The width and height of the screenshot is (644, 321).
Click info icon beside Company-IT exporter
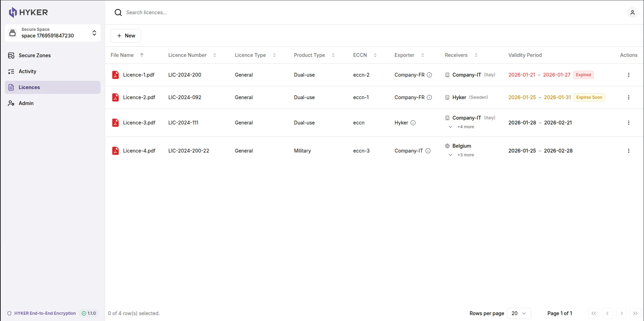click(428, 151)
